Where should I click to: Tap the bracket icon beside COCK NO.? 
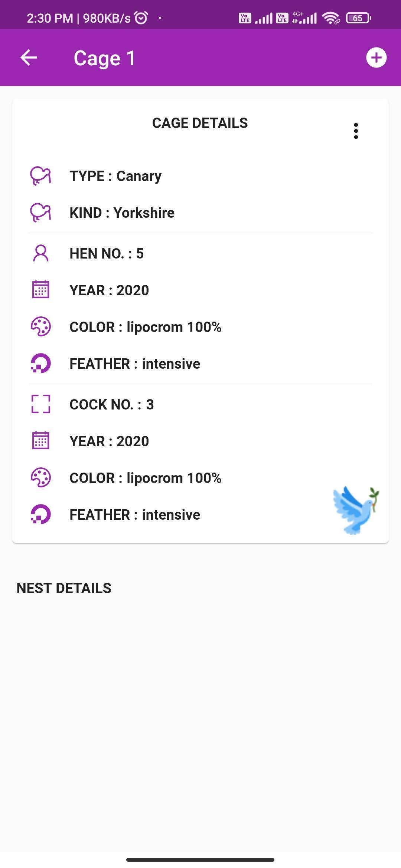click(40, 404)
